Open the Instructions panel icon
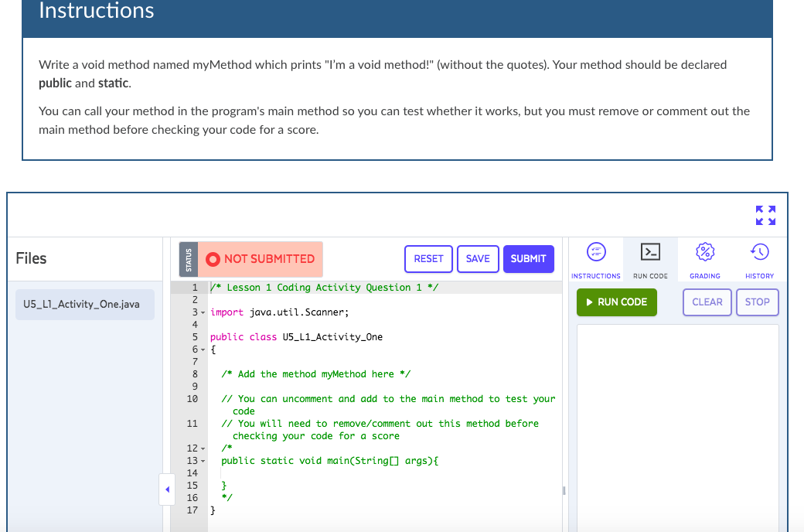This screenshot has width=804, height=532. coord(595,253)
